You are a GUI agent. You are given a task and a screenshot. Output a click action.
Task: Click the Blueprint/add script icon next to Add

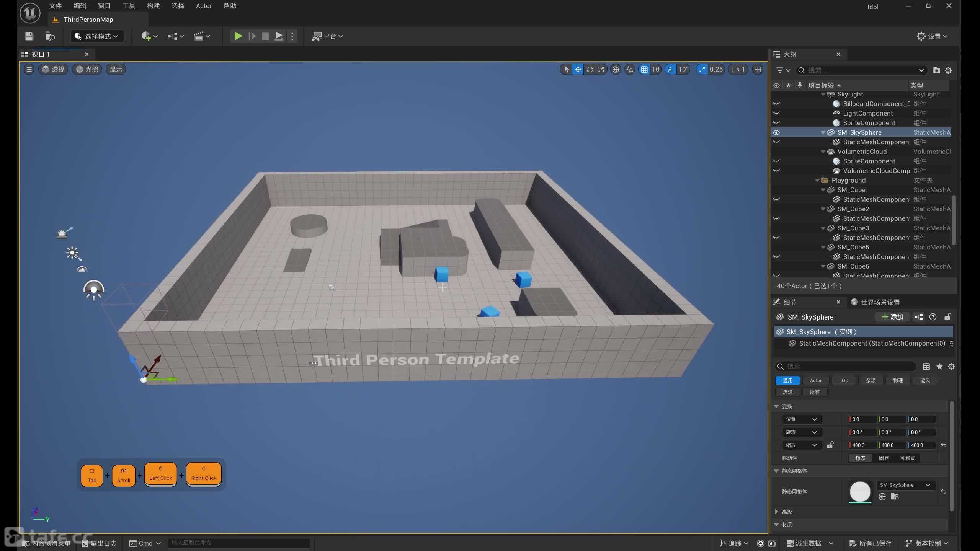pyautogui.click(x=919, y=317)
